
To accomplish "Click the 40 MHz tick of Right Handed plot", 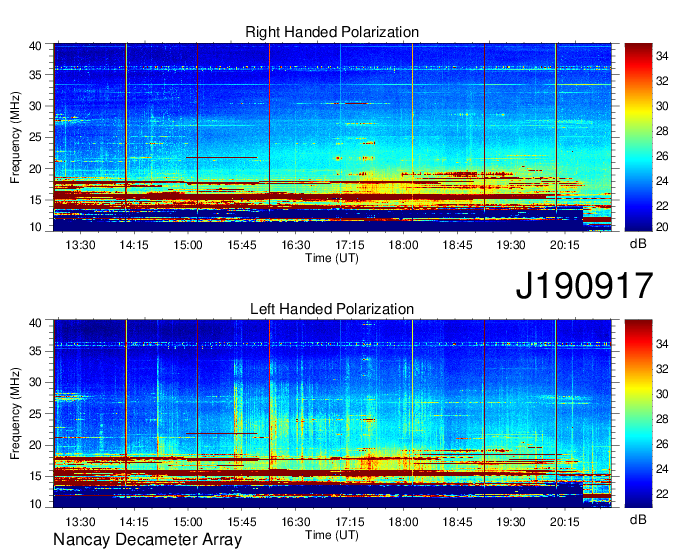I will pyautogui.click(x=36, y=46).
